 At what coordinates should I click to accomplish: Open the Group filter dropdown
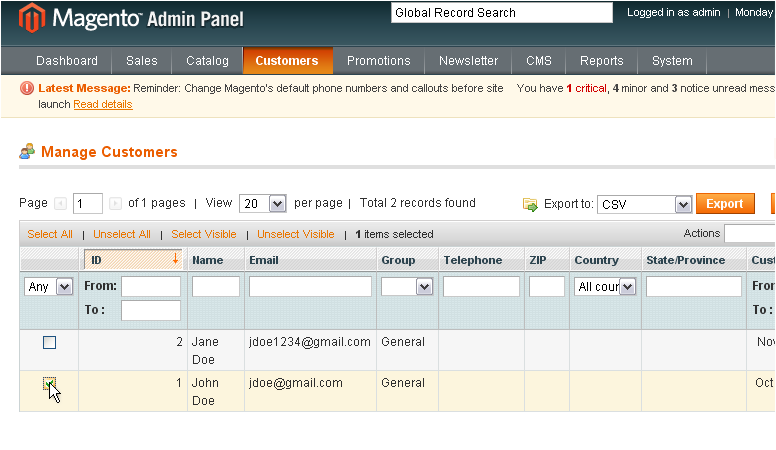(x=407, y=287)
